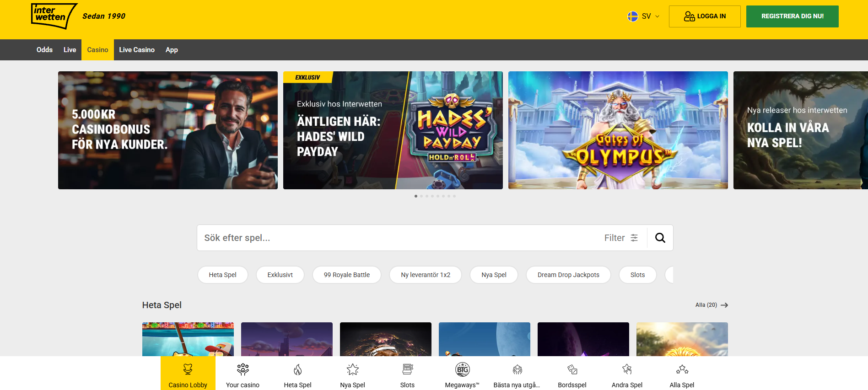868x390 pixels.
Task: Select the Casino Lobby trophy icon
Action: click(188, 369)
